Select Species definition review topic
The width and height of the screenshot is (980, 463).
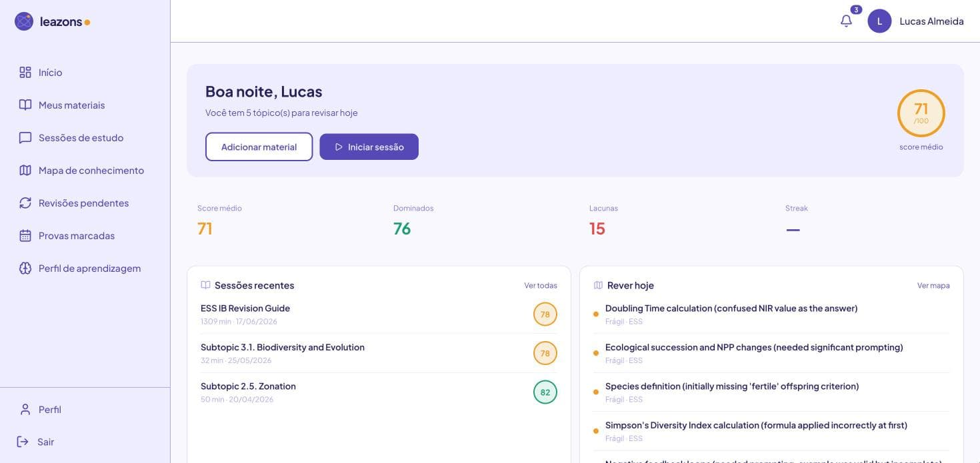(732, 386)
